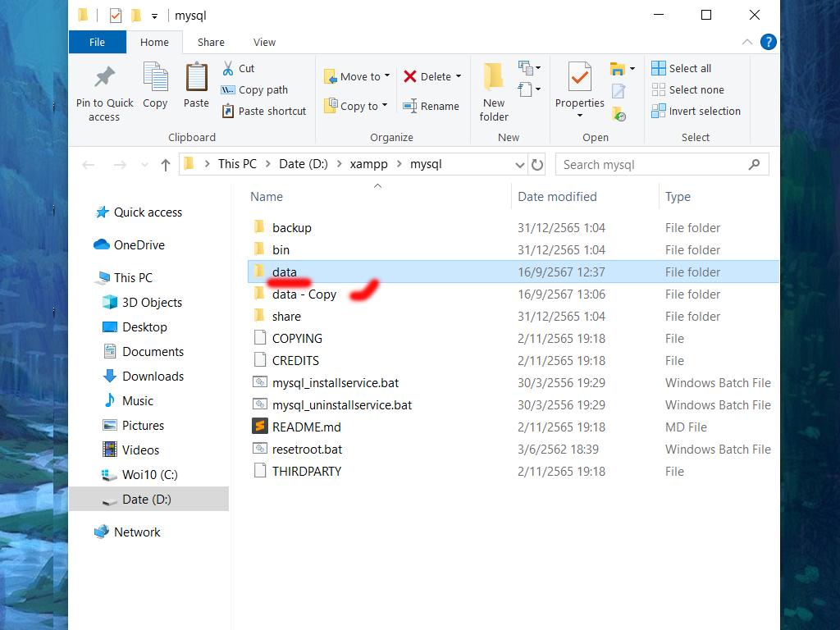Screen dimensions: 840x630
Task: Click Invert selection button
Action: click(696, 111)
